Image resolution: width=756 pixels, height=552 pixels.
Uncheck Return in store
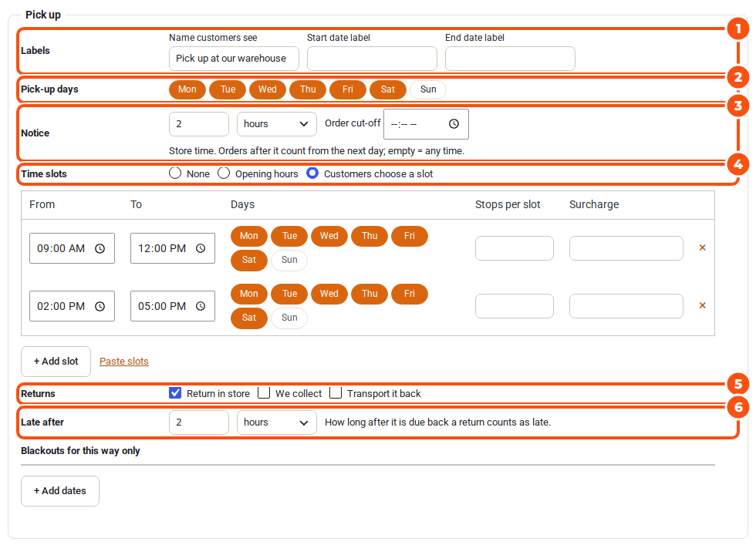pos(175,393)
